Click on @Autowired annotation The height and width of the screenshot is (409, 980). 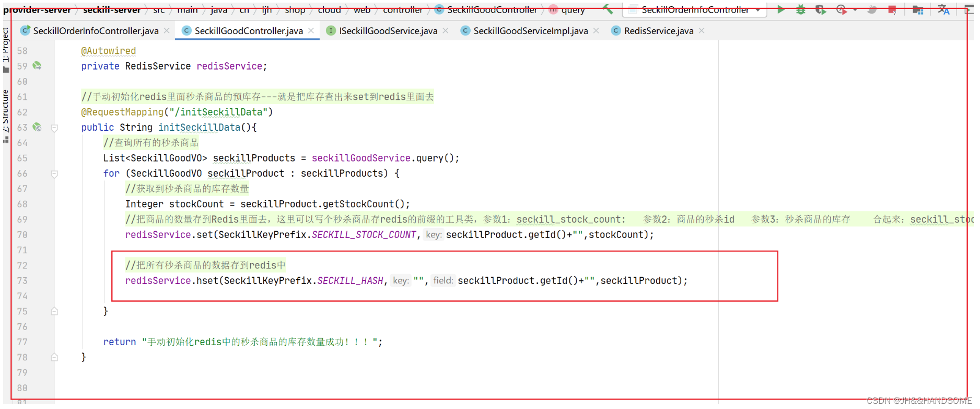pos(109,51)
